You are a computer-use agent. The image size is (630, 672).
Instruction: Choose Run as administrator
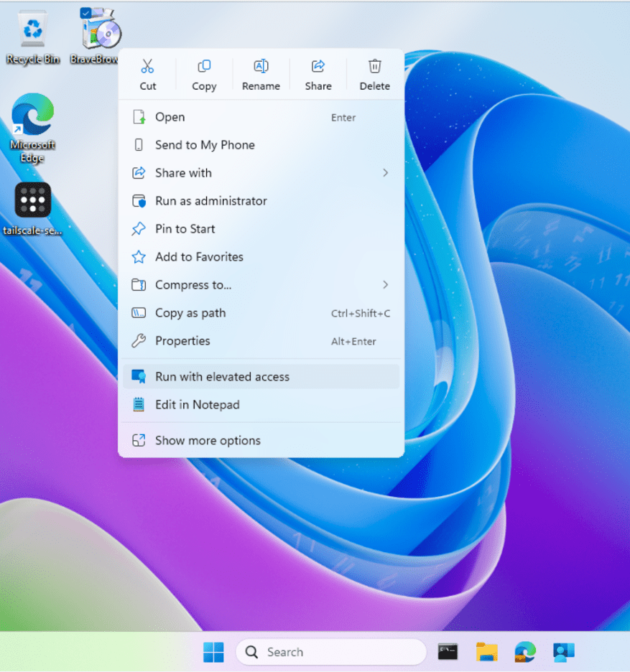pyautogui.click(x=210, y=201)
